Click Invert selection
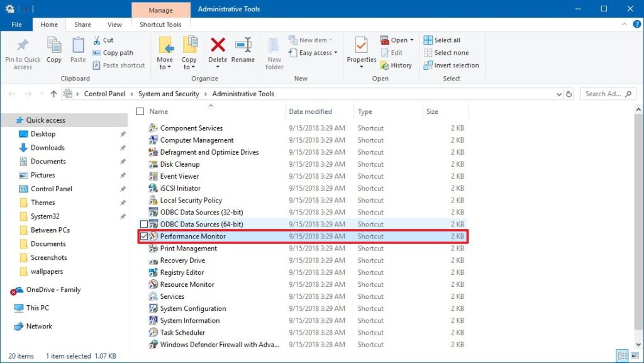This screenshot has height=363, width=644. click(x=451, y=65)
